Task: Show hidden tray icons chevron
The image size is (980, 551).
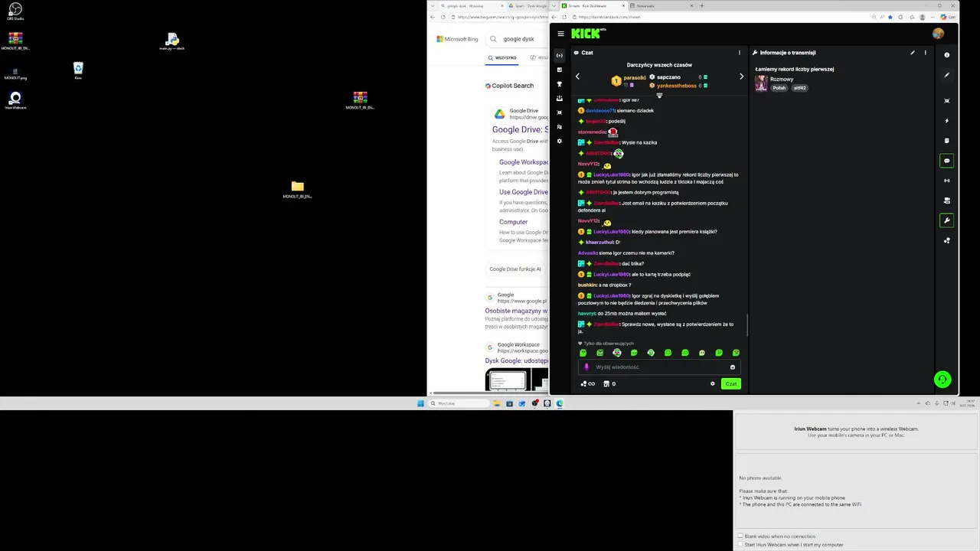Action: click(x=918, y=403)
